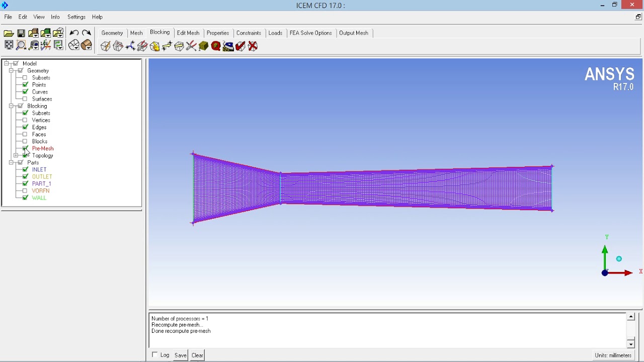Enable Vertices visibility checkbox
This screenshot has height=362, width=644.
25,120
